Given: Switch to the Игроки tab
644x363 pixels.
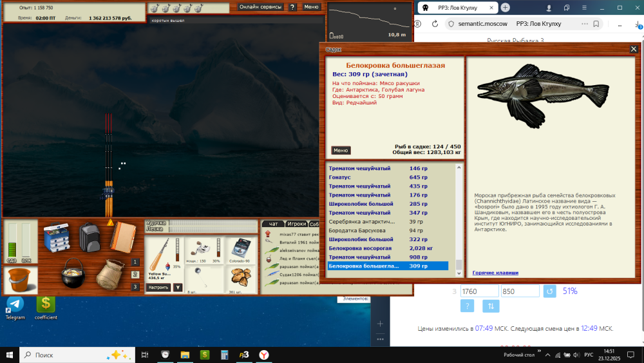Looking at the screenshot, I should point(296,224).
